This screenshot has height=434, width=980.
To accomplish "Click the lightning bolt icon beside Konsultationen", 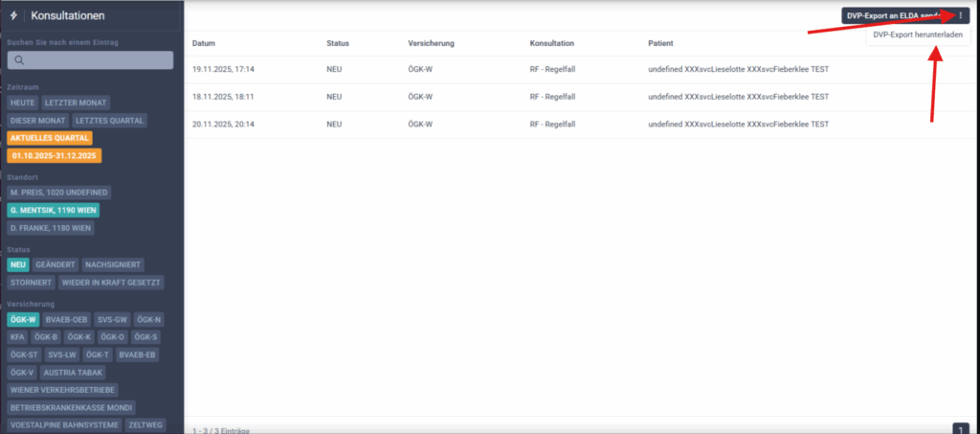I will click(x=14, y=16).
